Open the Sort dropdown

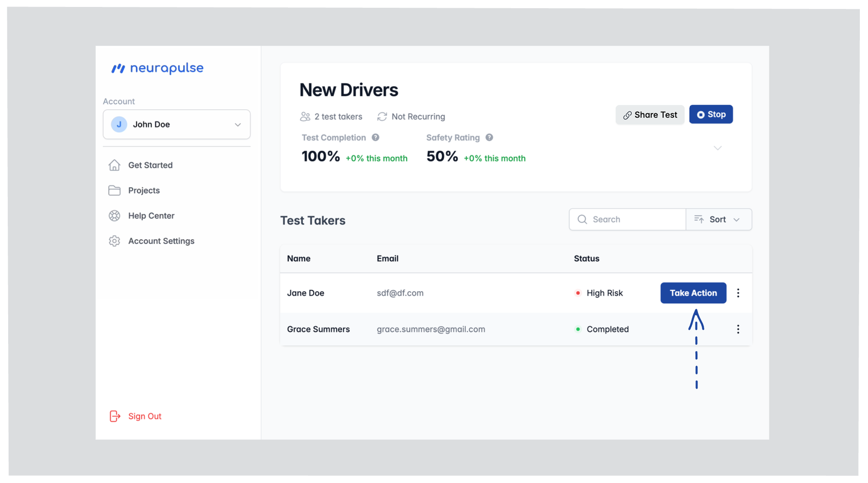pos(718,220)
